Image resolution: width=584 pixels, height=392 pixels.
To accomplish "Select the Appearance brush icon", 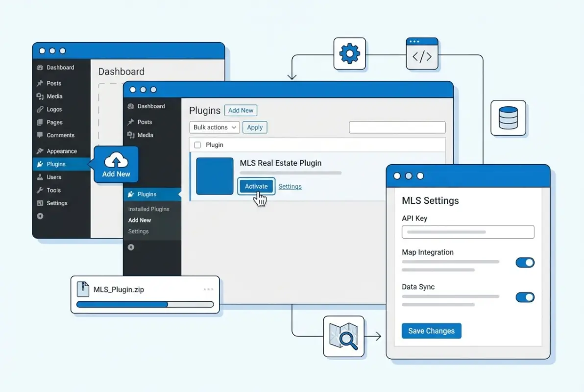I will pos(41,151).
